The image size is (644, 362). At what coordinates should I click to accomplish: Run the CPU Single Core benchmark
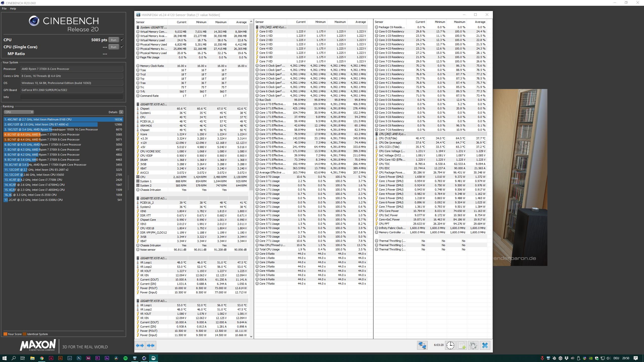click(113, 47)
